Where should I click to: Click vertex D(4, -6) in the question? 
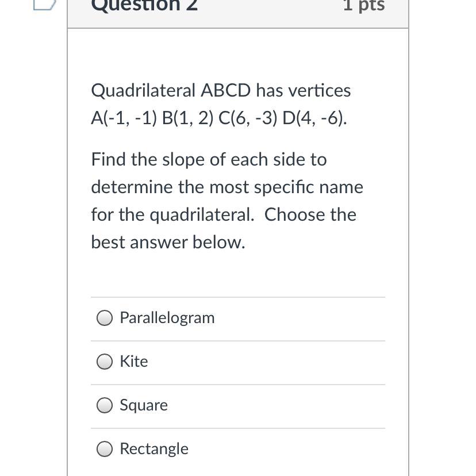pos(314,119)
